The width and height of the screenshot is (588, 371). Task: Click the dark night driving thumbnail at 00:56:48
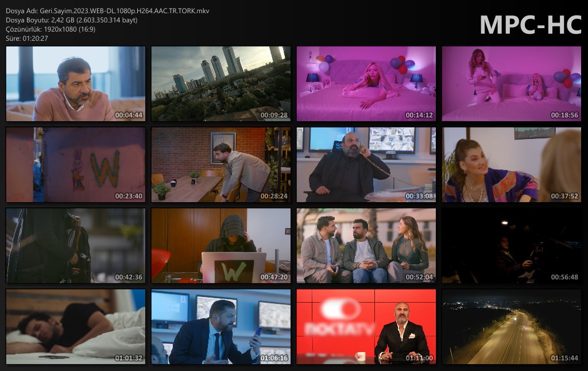(512, 246)
